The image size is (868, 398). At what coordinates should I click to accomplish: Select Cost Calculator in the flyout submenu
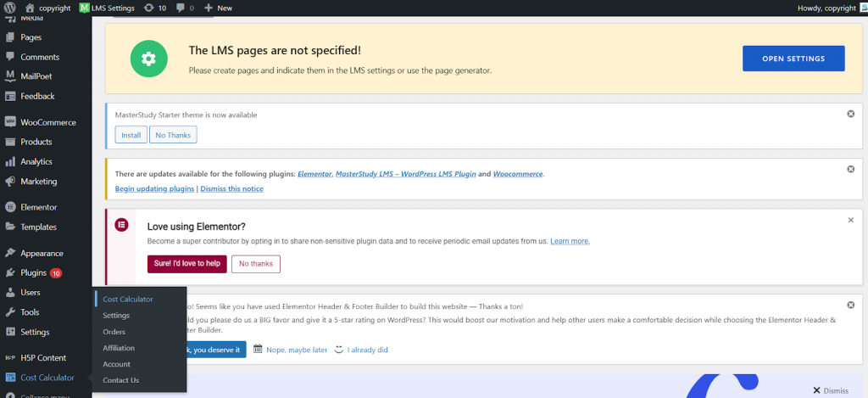128,299
